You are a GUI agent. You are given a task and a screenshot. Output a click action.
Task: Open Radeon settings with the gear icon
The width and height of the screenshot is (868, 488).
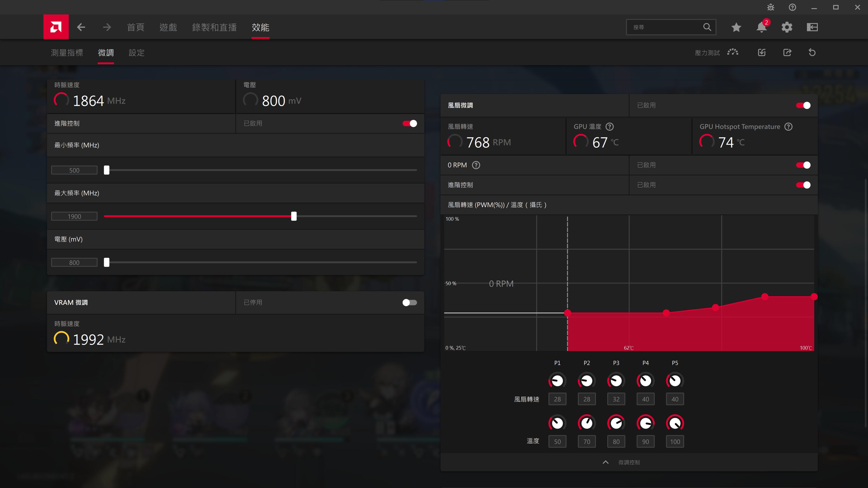click(x=787, y=27)
